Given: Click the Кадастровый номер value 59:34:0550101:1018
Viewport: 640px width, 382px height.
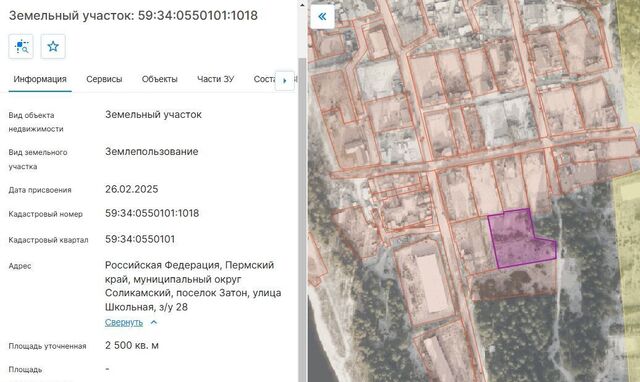Looking at the screenshot, I should pyautogui.click(x=152, y=213).
